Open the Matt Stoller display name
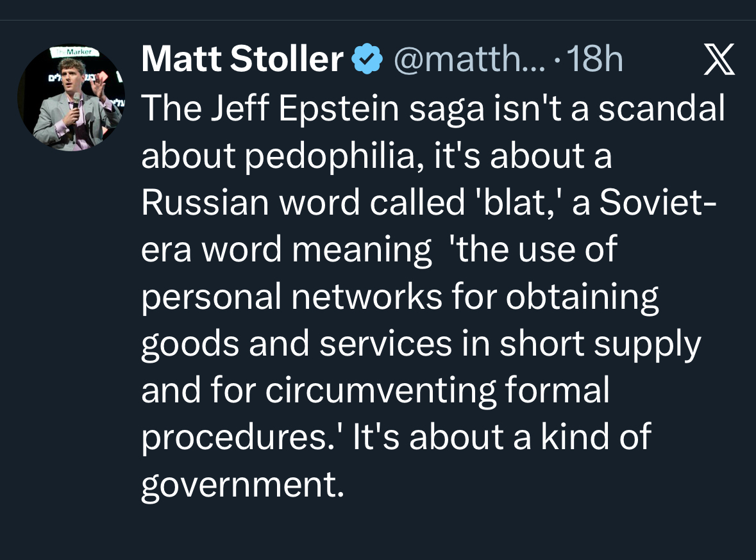Viewport: 756px width, 560px height. coord(242,60)
